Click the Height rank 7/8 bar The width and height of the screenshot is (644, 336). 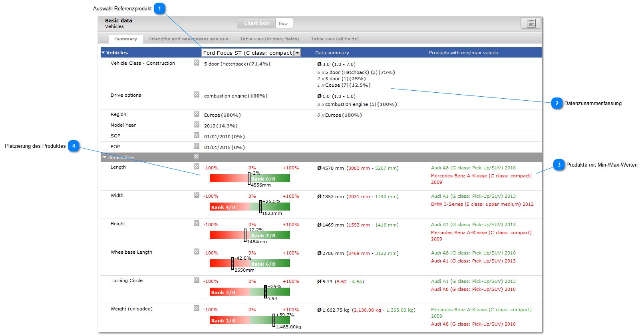pyautogui.click(x=250, y=235)
